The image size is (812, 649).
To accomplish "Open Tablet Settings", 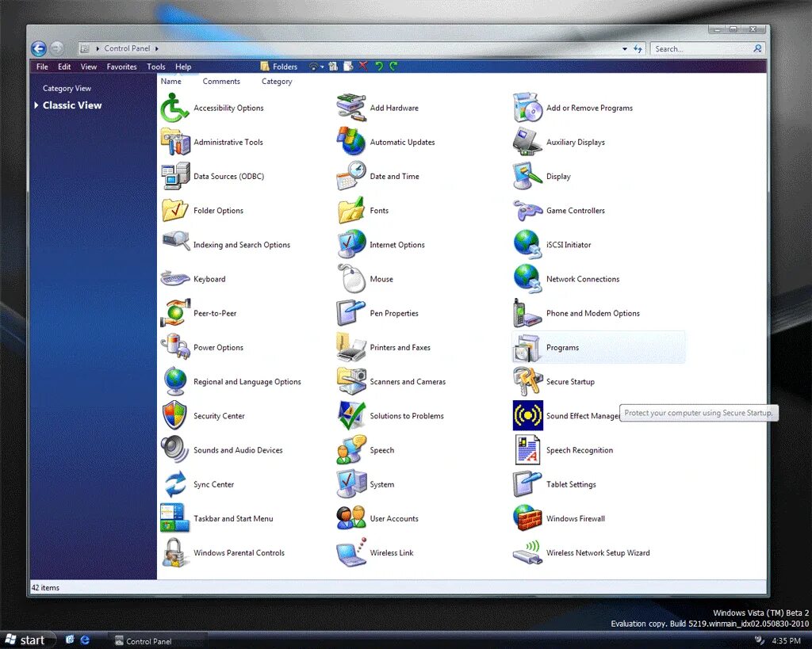I will tap(554, 483).
